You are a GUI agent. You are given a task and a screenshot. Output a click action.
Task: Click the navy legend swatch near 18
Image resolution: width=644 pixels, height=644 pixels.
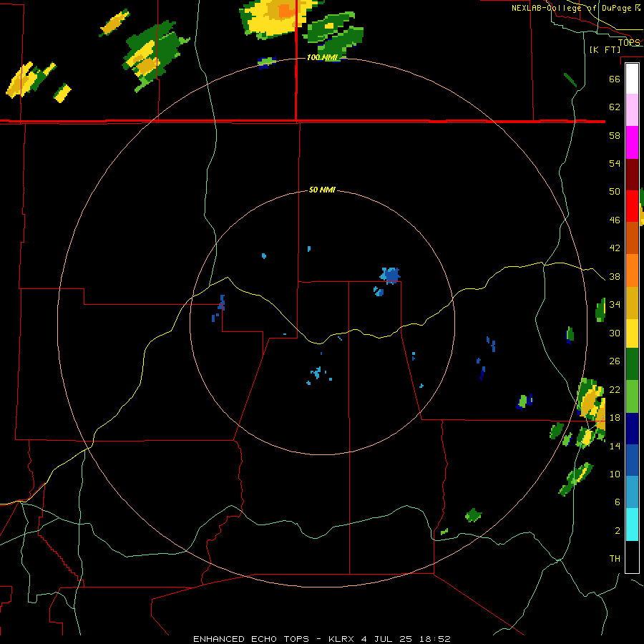coord(632,429)
